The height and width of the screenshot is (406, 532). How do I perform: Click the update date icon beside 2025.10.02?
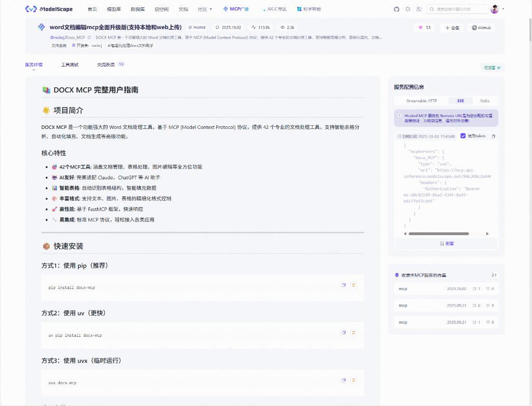pyautogui.click(x=217, y=28)
